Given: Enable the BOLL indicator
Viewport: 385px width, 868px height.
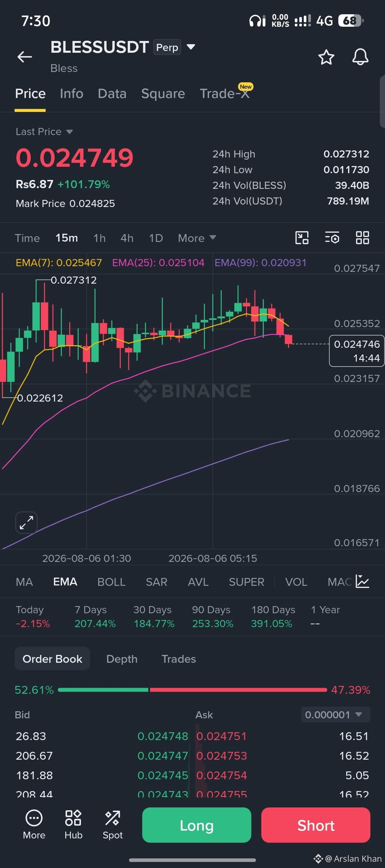Looking at the screenshot, I should [111, 582].
